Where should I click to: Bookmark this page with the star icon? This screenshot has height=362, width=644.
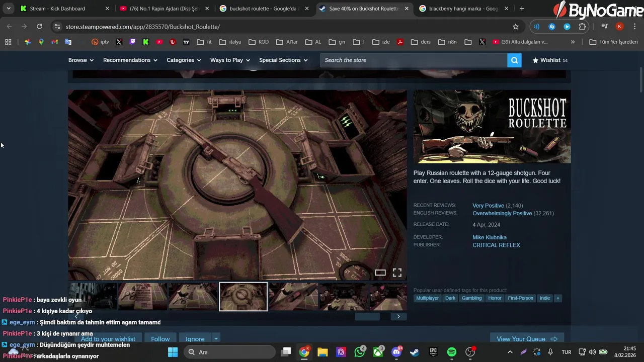click(x=516, y=27)
